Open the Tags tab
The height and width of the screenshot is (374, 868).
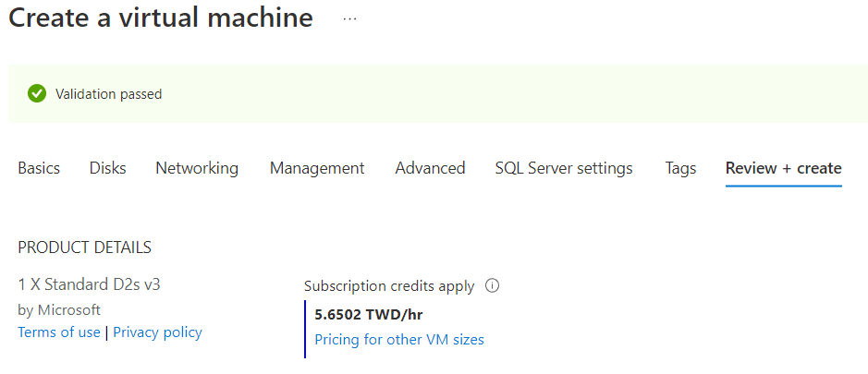pos(680,168)
